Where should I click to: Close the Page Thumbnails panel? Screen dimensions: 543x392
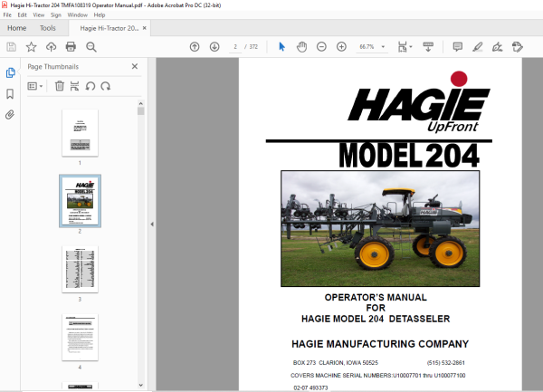point(135,66)
